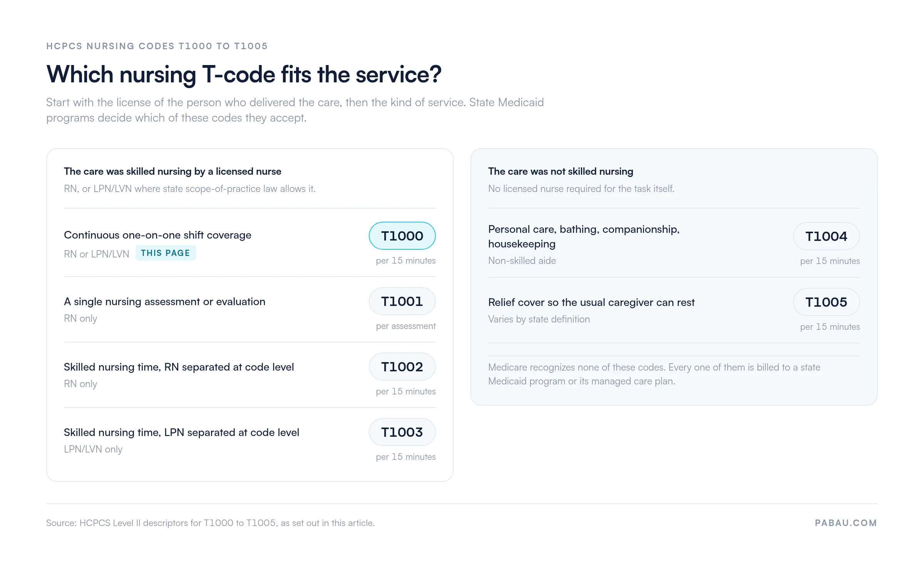Viewport: 924px width, 568px height.
Task: Select the T1003 code pill
Action: click(x=402, y=432)
